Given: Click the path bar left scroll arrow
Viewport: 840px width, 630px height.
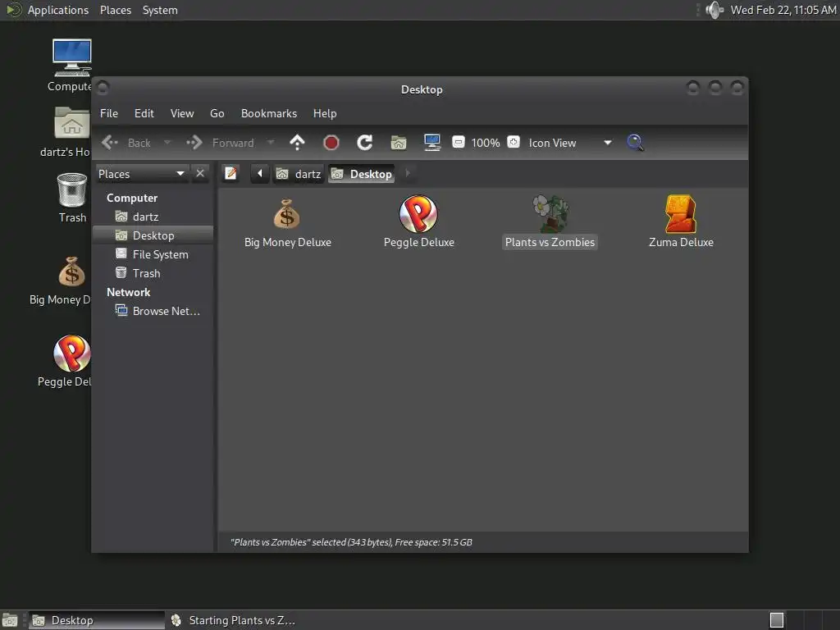Looking at the screenshot, I should click(x=260, y=174).
